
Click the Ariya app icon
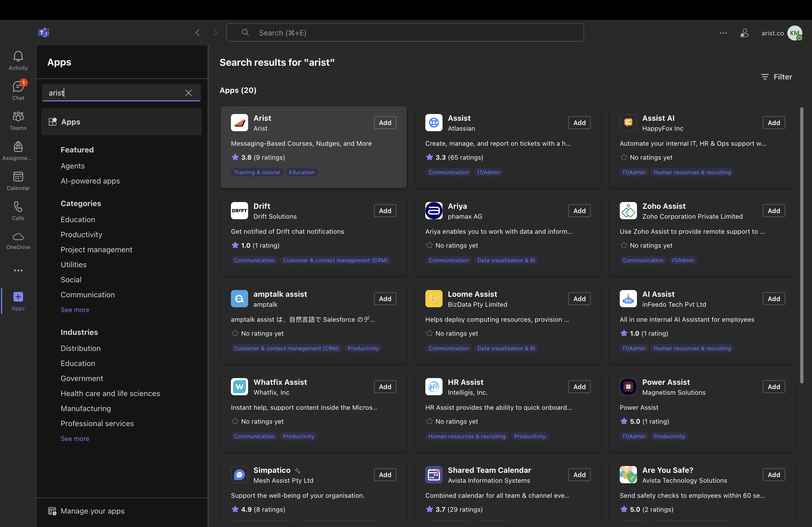[434, 210]
